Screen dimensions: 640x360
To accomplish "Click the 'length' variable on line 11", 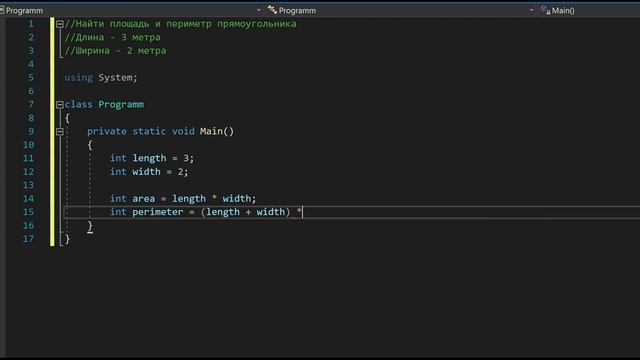I will 149,158.
